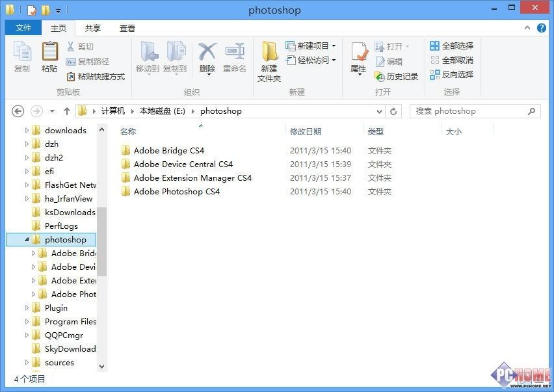This screenshot has width=554, height=392.
Task: Select ha_IrfanView in tree
Action: [62, 198]
